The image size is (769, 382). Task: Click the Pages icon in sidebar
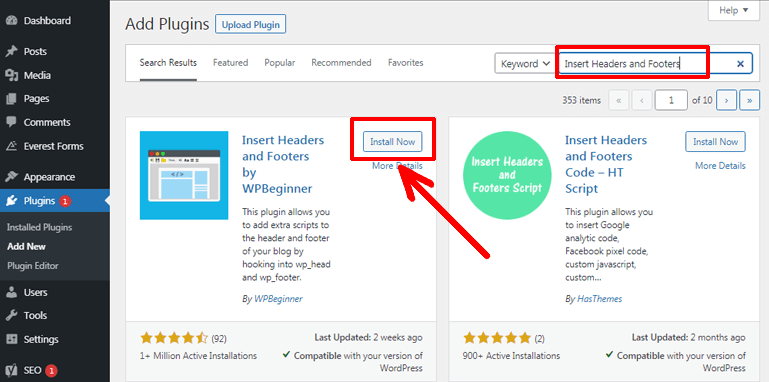click(11, 99)
